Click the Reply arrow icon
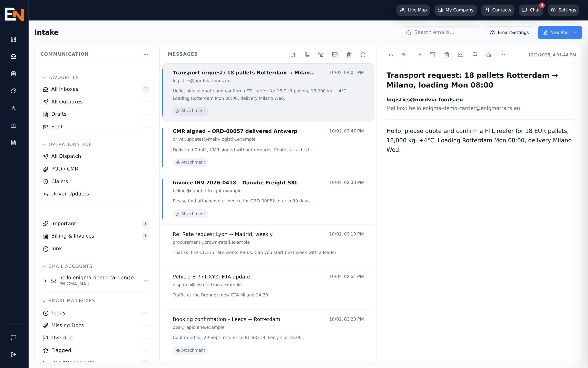This screenshot has height=368, width=588. (391, 55)
